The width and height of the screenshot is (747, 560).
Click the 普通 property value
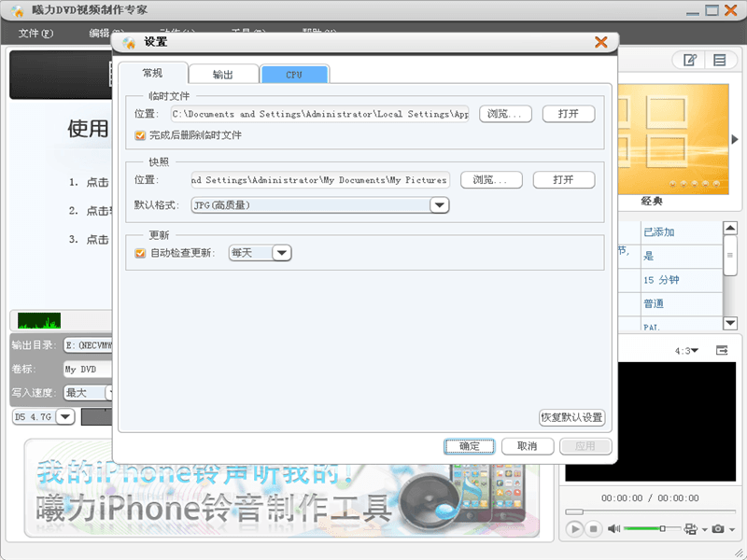682,304
